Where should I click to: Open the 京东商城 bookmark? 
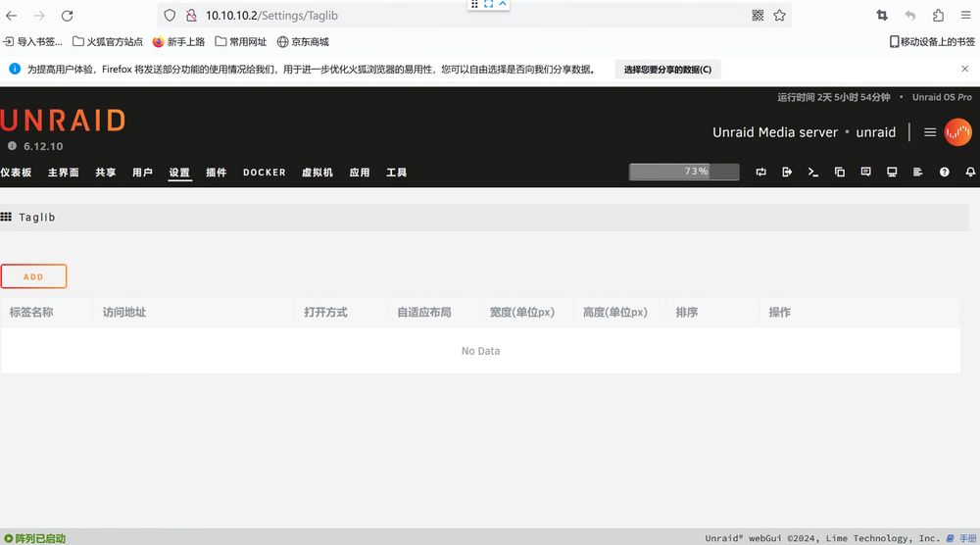(303, 42)
